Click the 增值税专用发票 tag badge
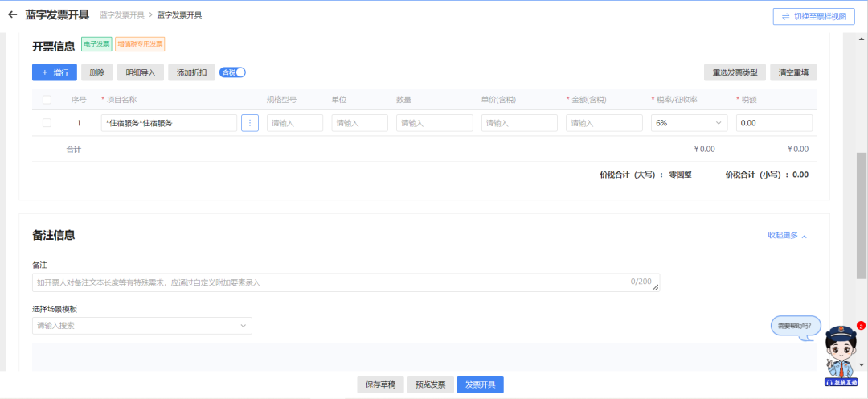The image size is (868, 399). tap(140, 44)
